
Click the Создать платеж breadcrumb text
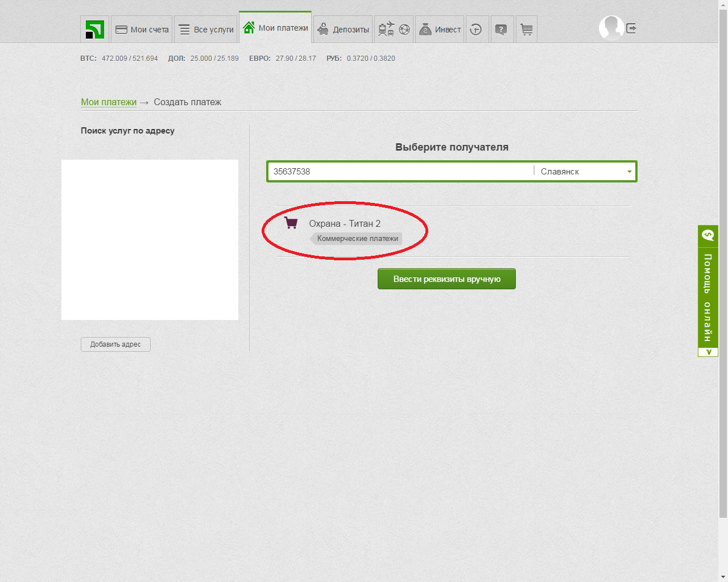point(187,102)
